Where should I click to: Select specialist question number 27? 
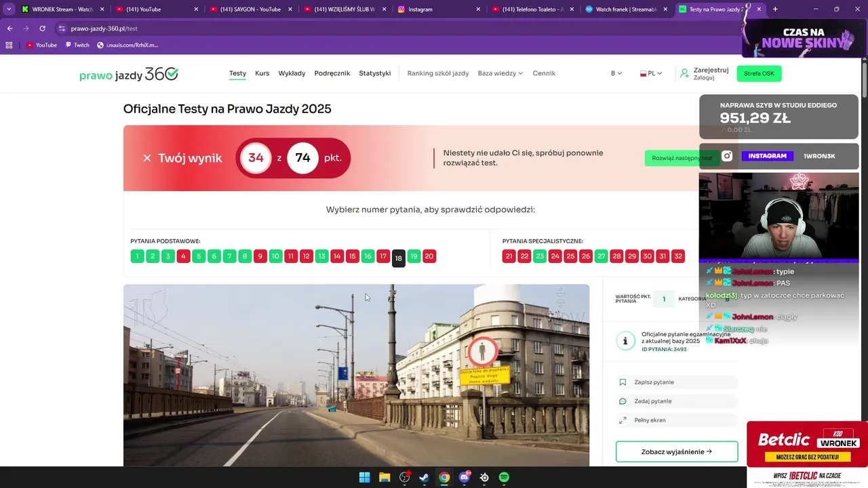click(601, 256)
